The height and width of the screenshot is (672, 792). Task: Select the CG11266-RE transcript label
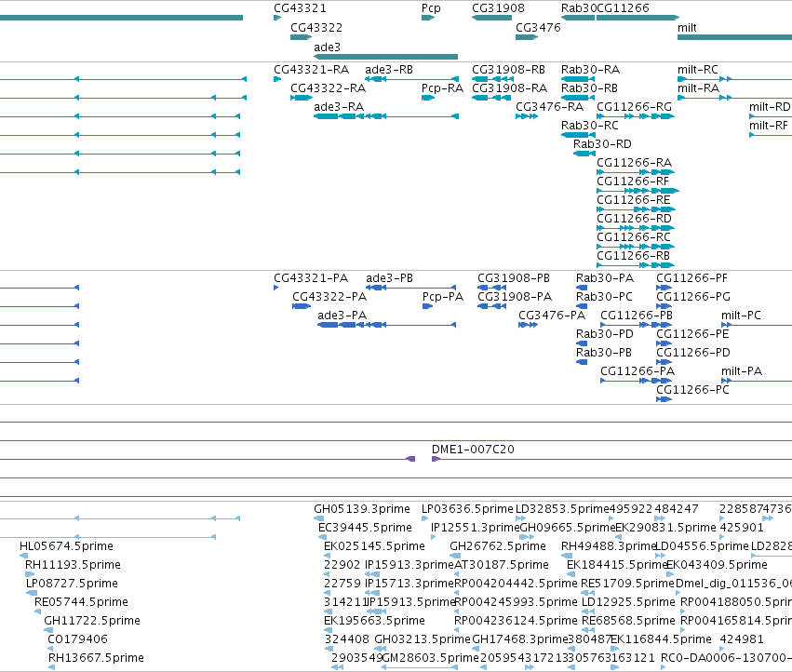(x=634, y=200)
